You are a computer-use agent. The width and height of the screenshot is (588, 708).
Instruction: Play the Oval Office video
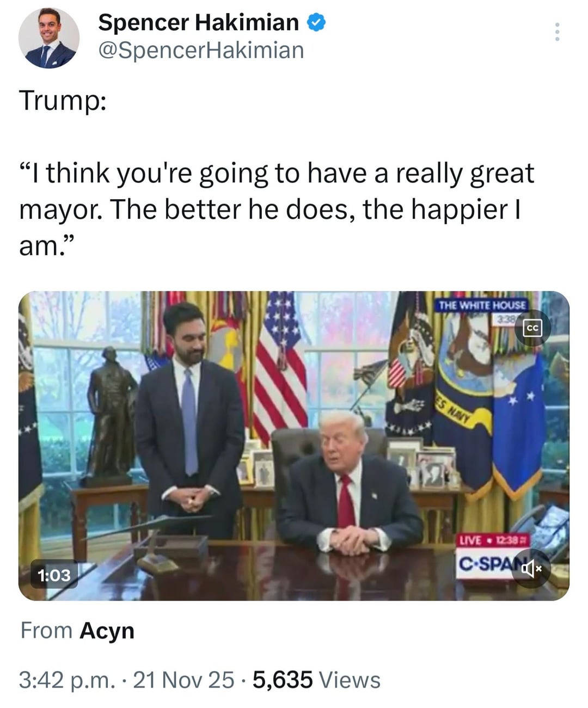coord(294,446)
